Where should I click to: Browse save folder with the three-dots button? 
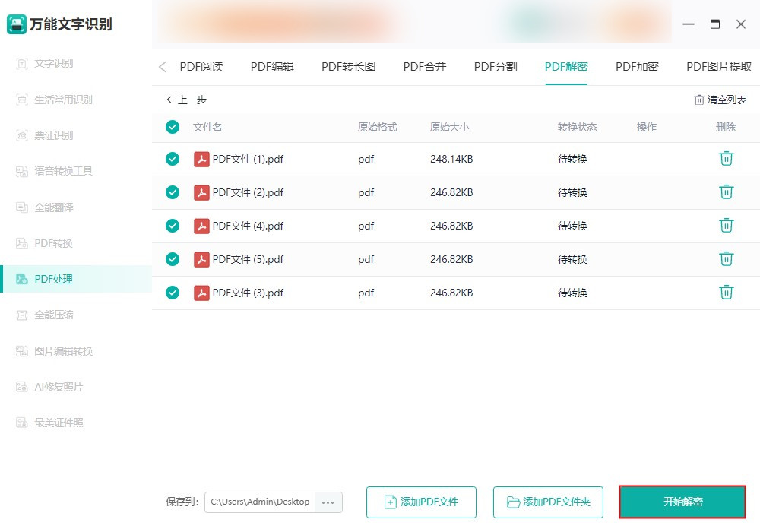(328, 502)
